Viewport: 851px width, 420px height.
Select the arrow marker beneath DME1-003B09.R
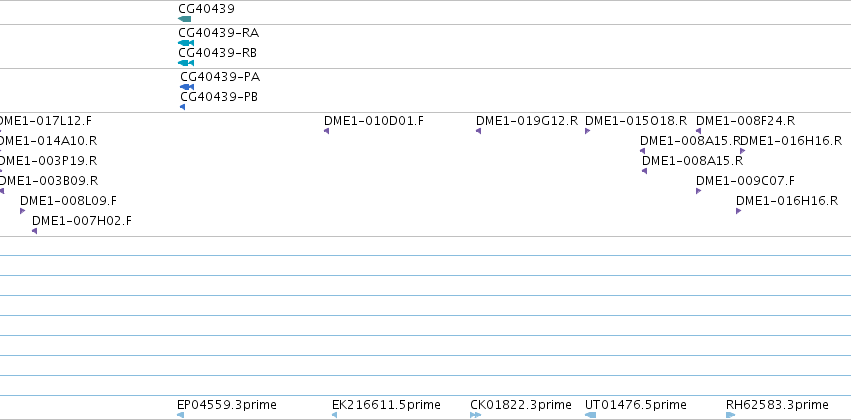coord(2,191)
